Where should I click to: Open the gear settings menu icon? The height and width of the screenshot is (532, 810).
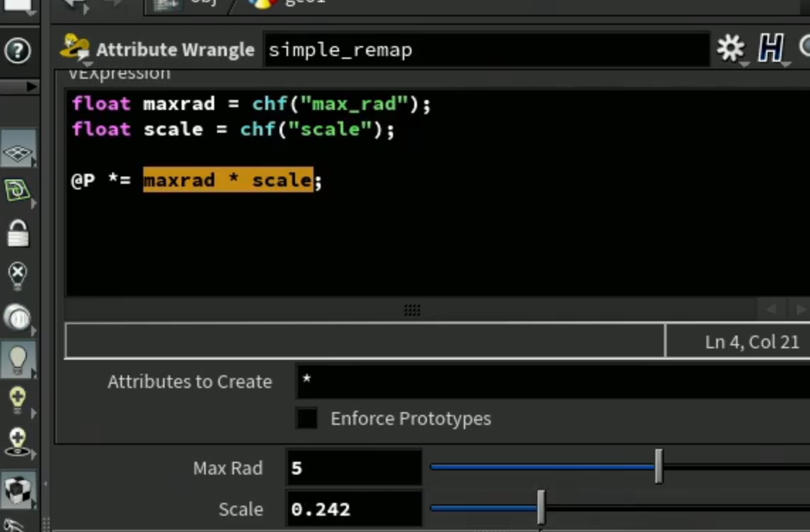tap(731, 48)
